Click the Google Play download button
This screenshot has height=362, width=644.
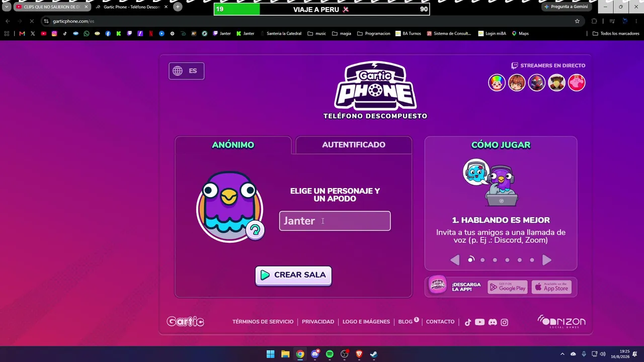[x=508, y=288]
